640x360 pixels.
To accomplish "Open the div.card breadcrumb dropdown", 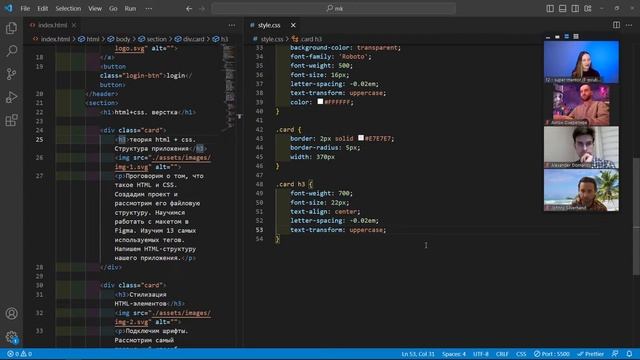I will pos(190,39).
